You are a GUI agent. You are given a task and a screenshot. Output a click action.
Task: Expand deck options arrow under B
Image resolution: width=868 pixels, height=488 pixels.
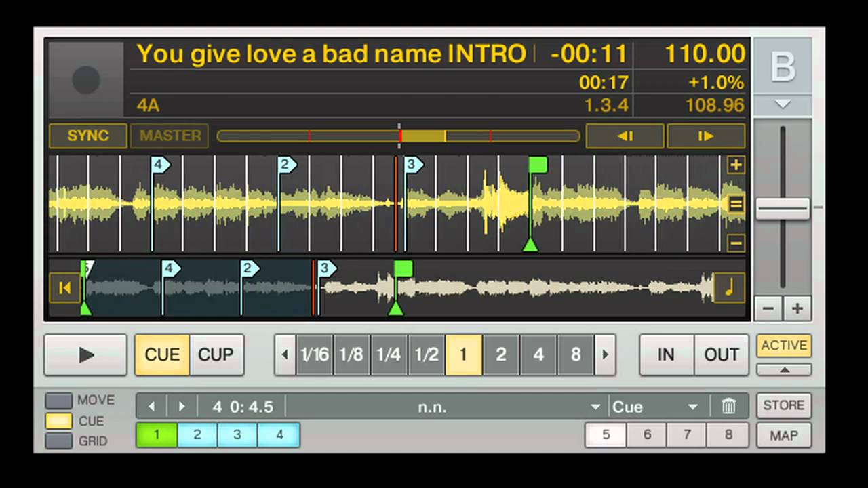pos(783,105)
